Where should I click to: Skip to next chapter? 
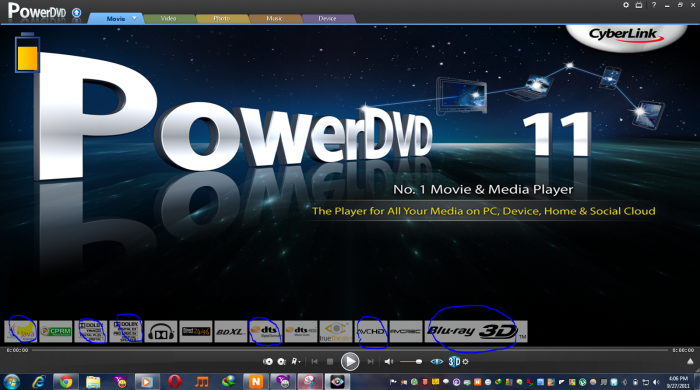tap(370, 361)
